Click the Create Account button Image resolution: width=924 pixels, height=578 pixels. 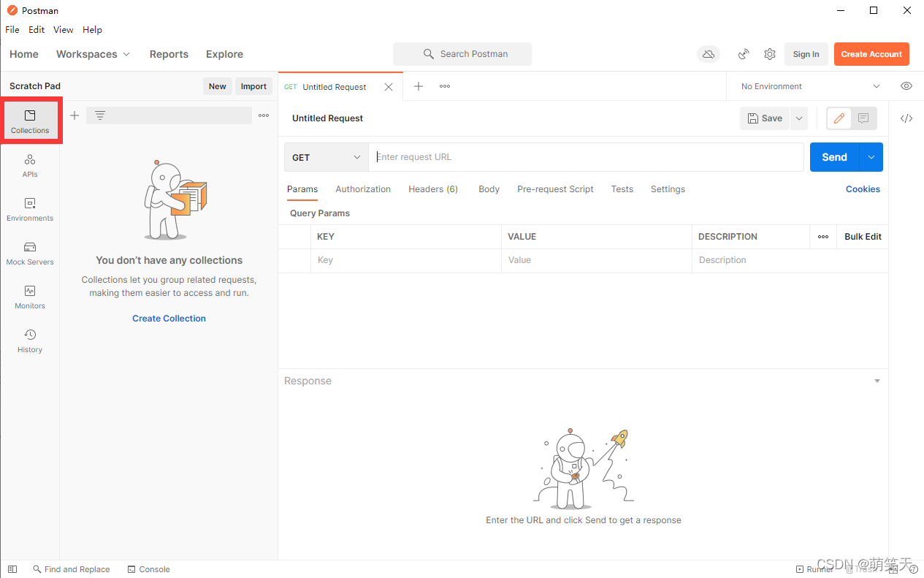pos(871,54)
